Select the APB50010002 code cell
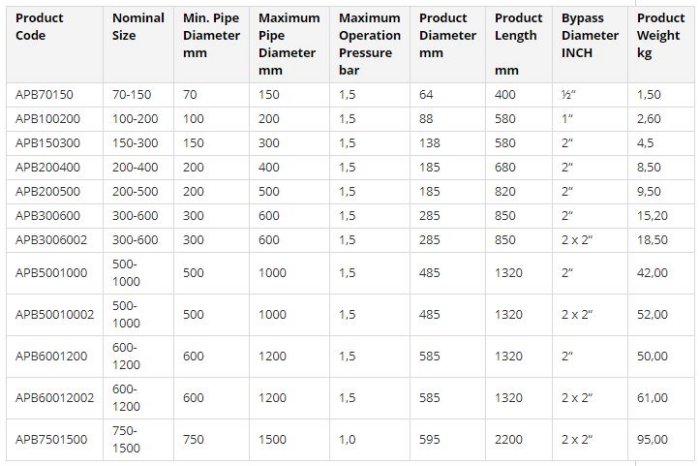The width and height of the screenshot is (700, 466). coord(54,314)
